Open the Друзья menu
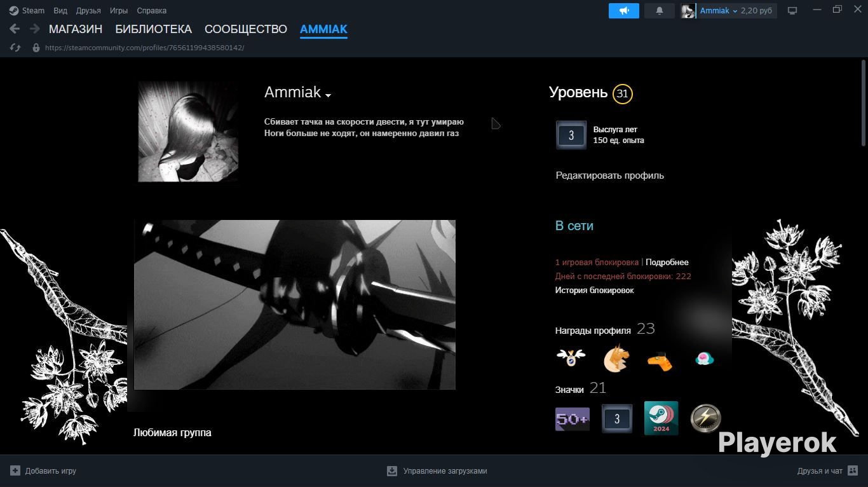Image resolution: width=868 pixels, height=487 pixels. click(88, 11)
